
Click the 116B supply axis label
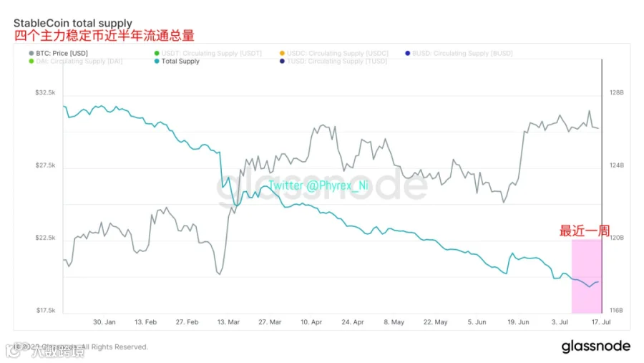click(x=617, y=311)
